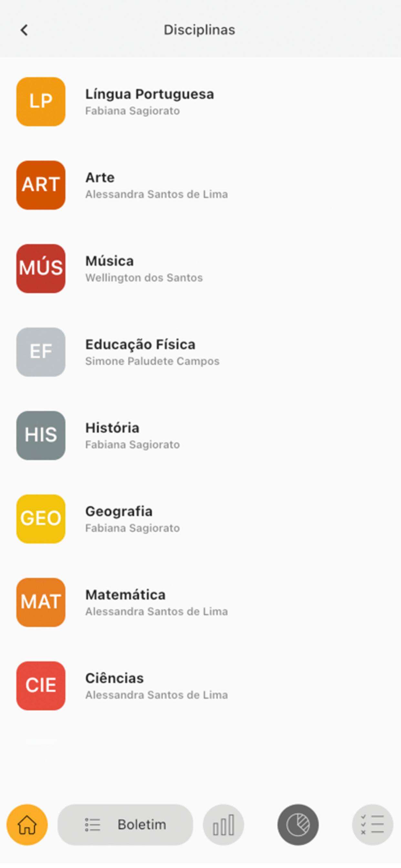The image size is (401, 868).
Task: Tap the MÚS red subject icon
Action: 41,269
